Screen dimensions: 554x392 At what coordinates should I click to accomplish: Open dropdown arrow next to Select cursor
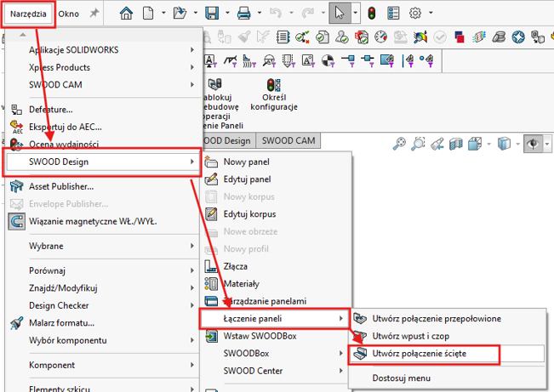pyautogui.click(x=355, y=13)
